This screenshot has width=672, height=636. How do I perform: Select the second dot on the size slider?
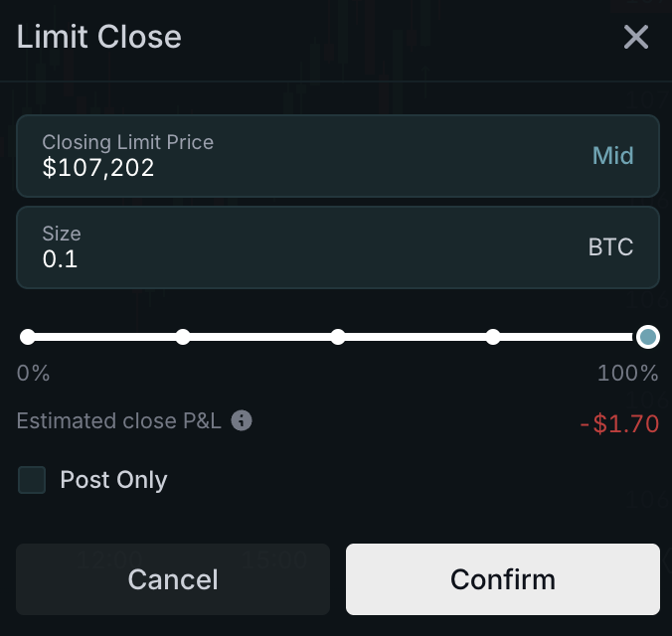click(x=183, y=337)
